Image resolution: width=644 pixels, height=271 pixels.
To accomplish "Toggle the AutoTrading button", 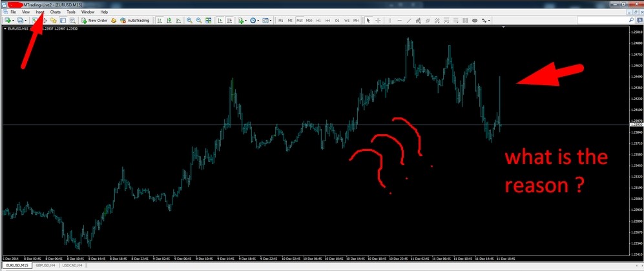I will tap(135, 20).
